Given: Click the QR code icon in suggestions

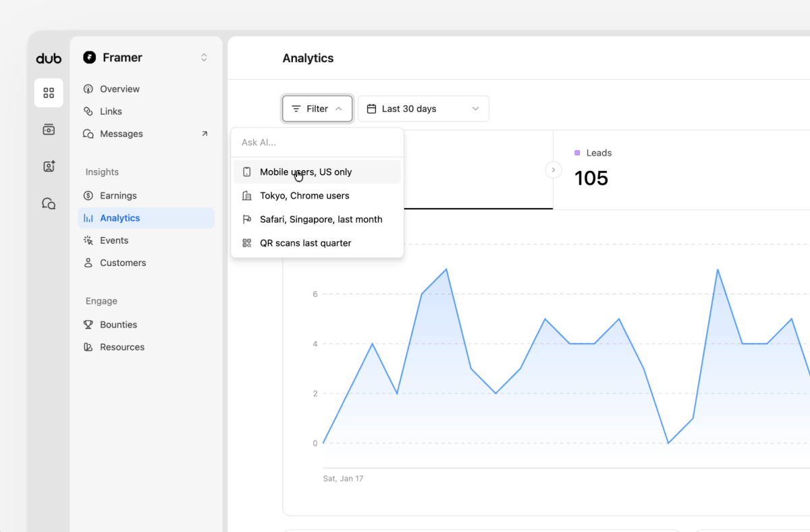Looking at the screenshot, I should click(x=247, y=243).
